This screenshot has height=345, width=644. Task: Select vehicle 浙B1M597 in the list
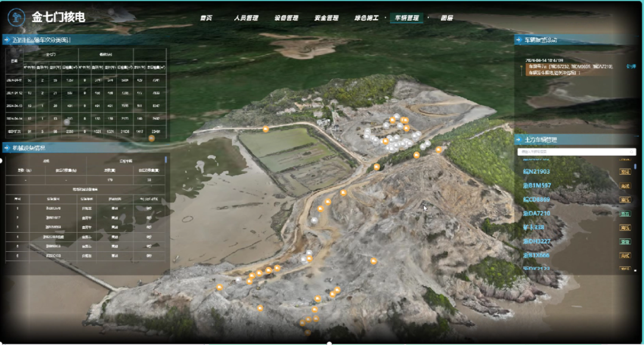coord(537,186)
